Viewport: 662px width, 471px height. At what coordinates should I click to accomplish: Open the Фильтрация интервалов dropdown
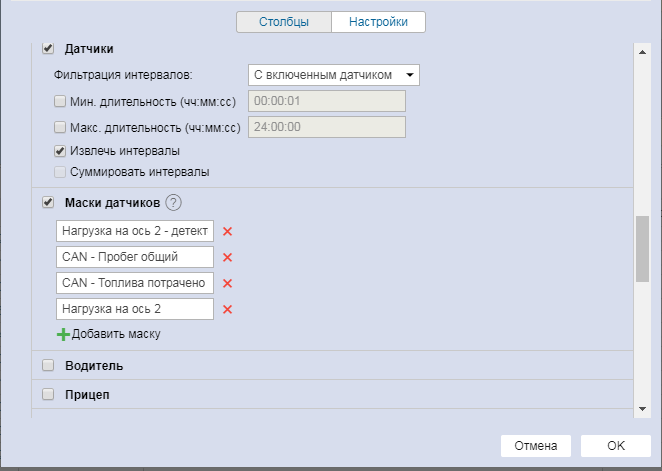tap(333, 75)
